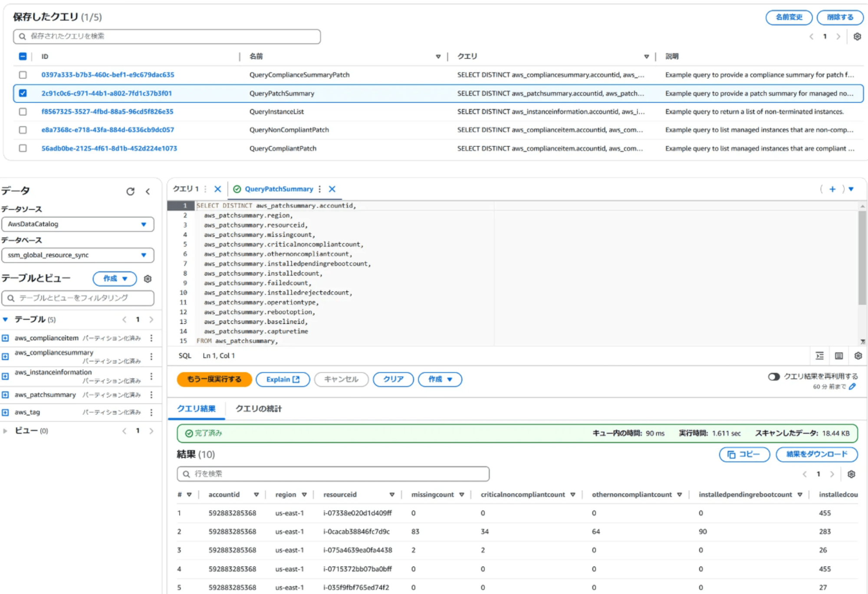
Task: Uncheck the QueryPatchSummary row checkbox
Action: click(x=23, y=93)
